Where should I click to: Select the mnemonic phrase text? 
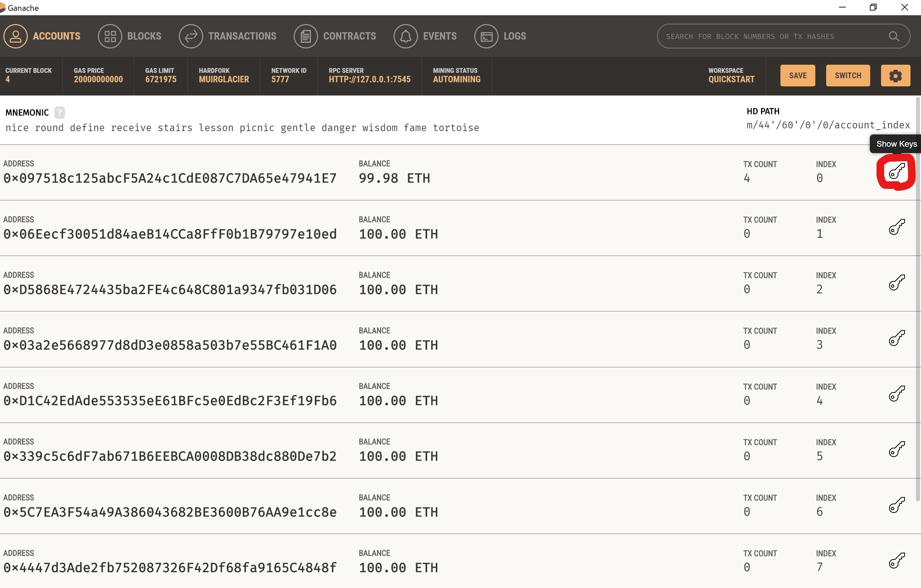tap(242, 128)
